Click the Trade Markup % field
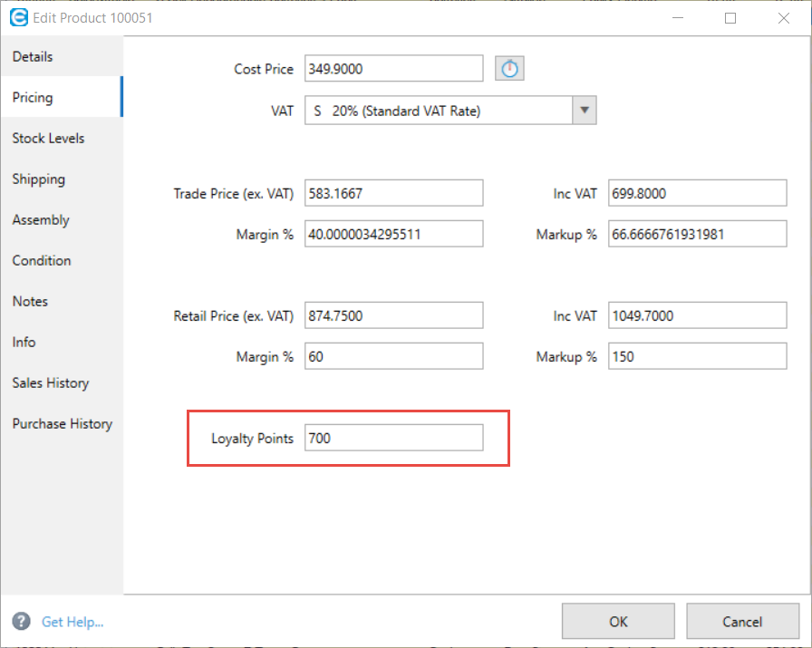Viewport: 812px width, 648px height. point(697,234)
